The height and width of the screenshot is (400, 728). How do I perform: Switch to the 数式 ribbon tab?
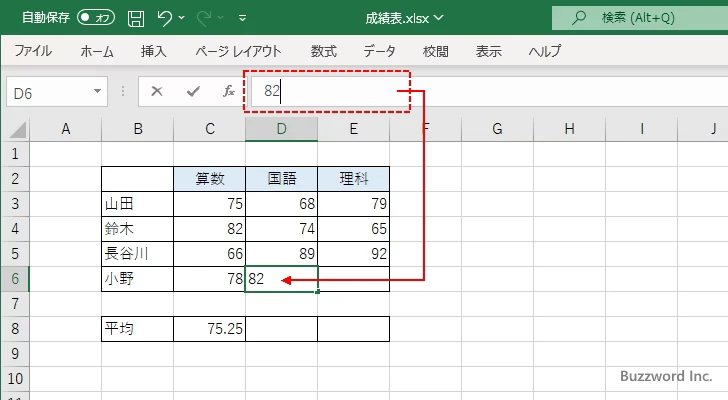323,51
